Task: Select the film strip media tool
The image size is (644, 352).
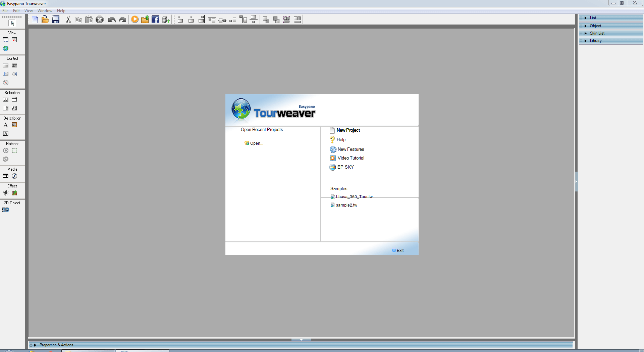Action: coord(6,176)
